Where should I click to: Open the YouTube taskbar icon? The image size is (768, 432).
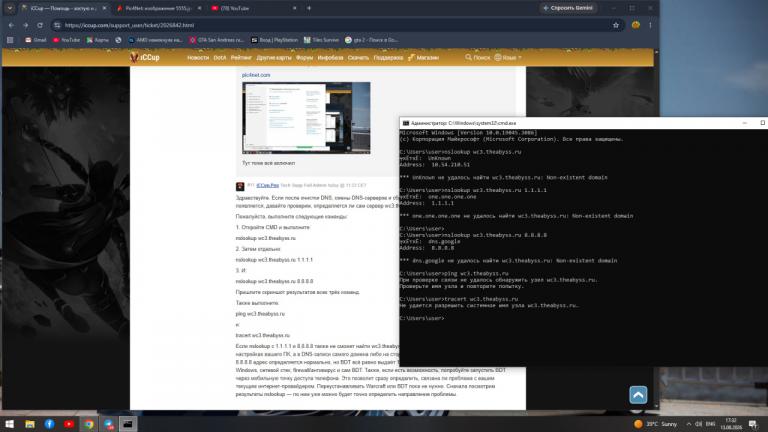69,424
